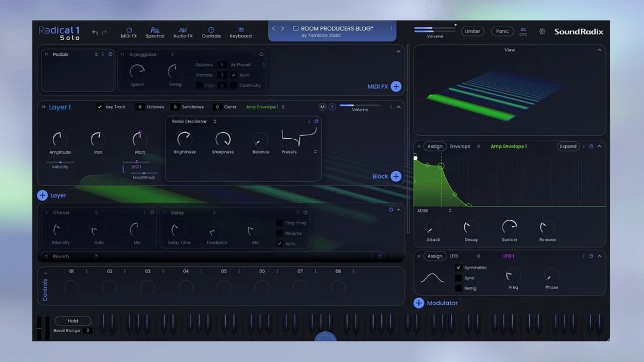Screen dimensions: 644x362
Task: Toggle the Key Track checkbox
Action: (100, 107)
